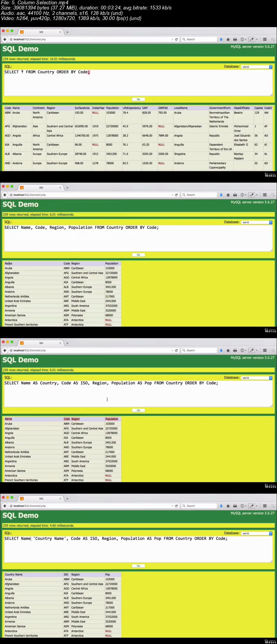Viewport: 277px width, 644px height.
Task: Click 'Country Name' column header in results
Action: point(14,574)
